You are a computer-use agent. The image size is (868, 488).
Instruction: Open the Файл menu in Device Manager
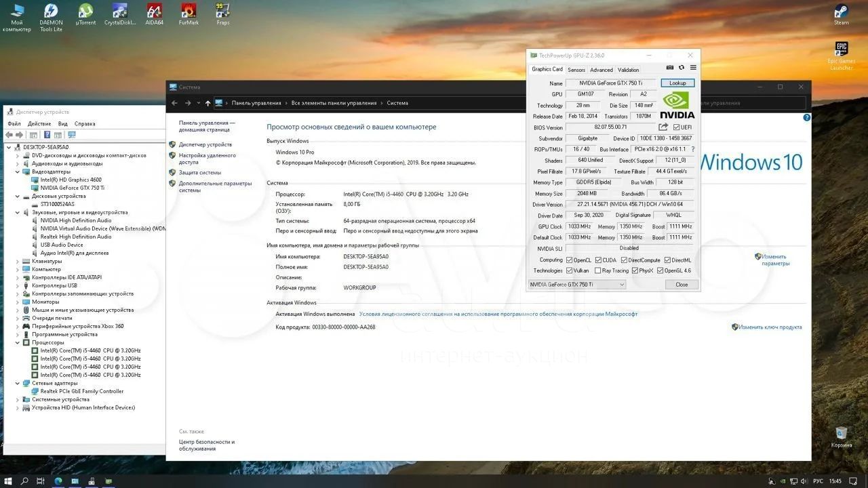[x=14, y=124]
